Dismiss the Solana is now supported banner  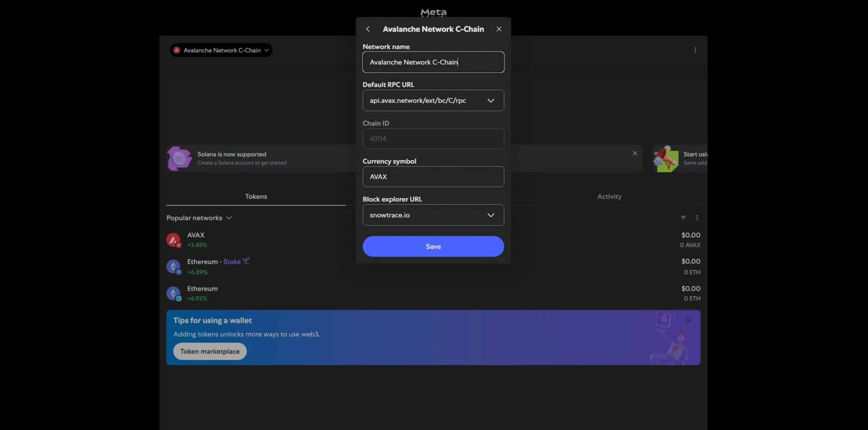(634, 153)
